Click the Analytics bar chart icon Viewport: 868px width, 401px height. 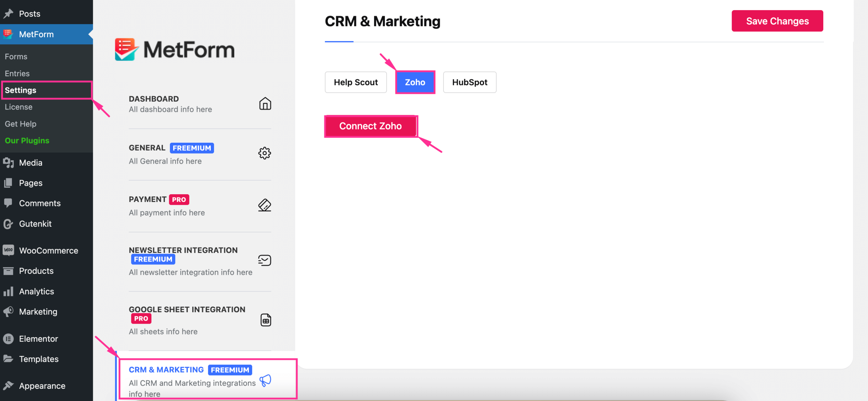coord(8,291)
